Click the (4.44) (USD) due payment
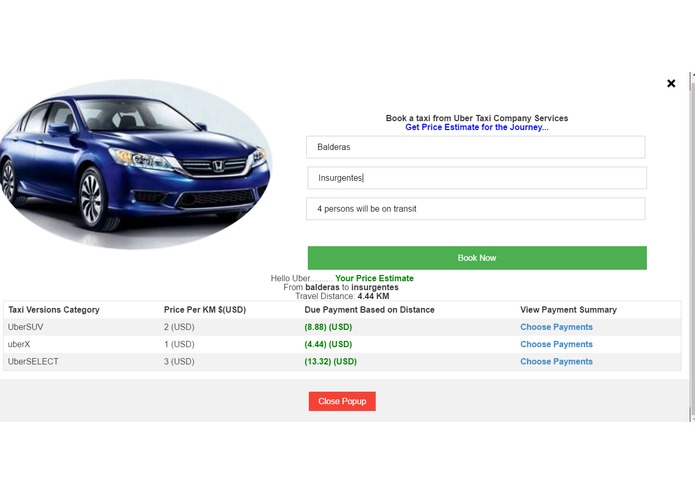This screenshot has height=494, width=695. [x=328, y=344]
